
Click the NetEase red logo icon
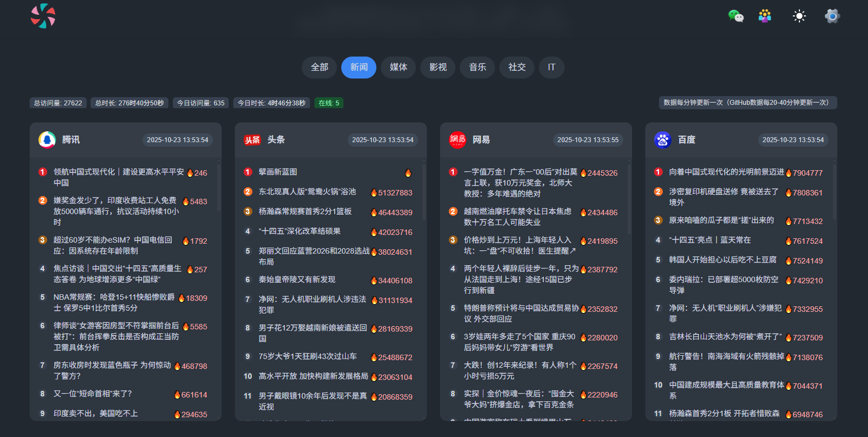(x=458, y=140)
